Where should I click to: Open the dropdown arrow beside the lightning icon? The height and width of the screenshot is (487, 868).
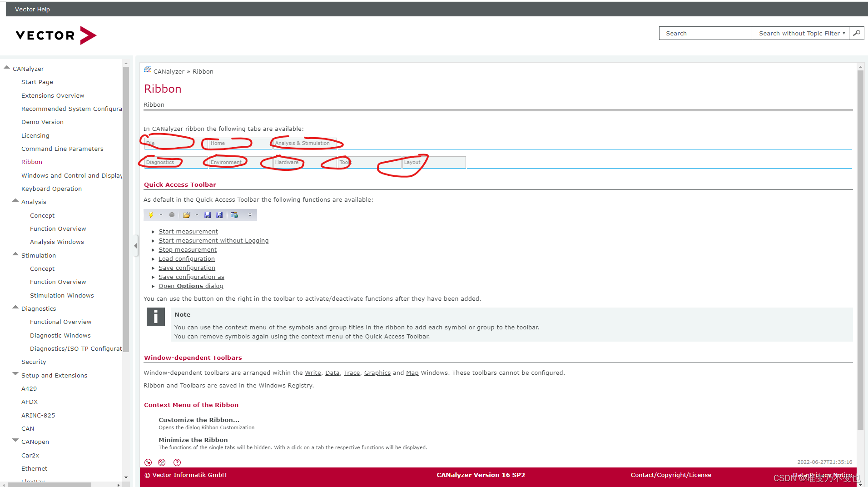(161, 215)
